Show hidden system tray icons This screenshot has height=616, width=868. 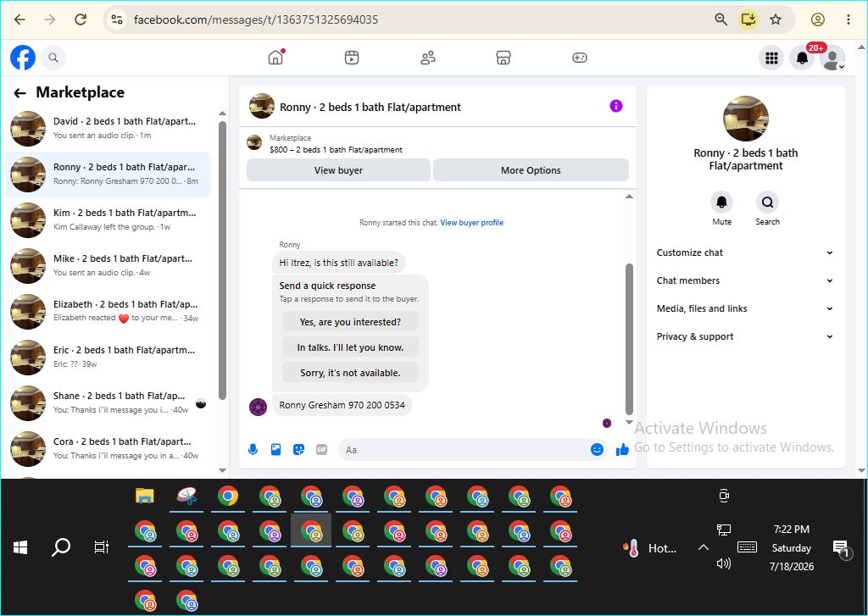(703, 547)
